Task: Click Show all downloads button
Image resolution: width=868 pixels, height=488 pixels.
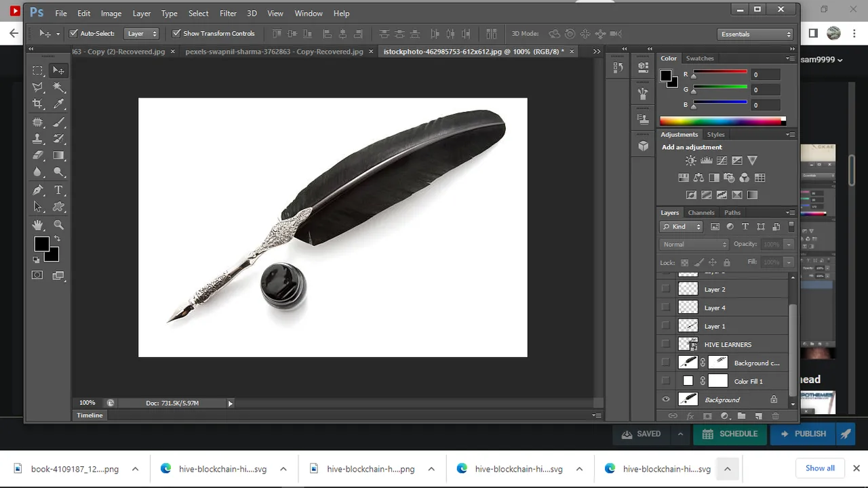Action: 820,468
